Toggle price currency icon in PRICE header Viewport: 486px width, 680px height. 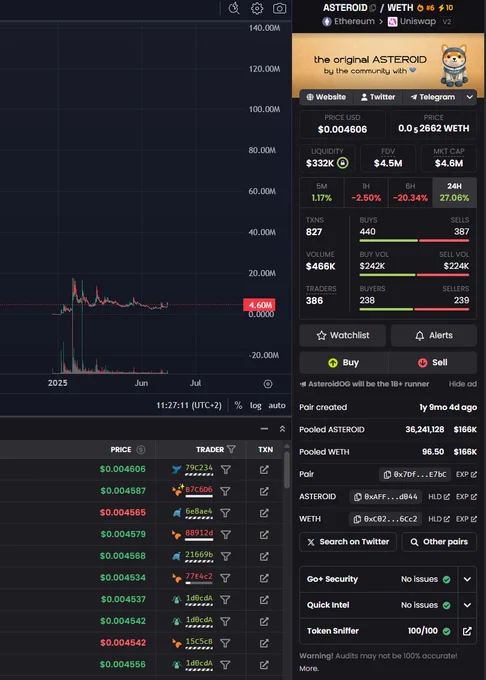pos(140,450)
